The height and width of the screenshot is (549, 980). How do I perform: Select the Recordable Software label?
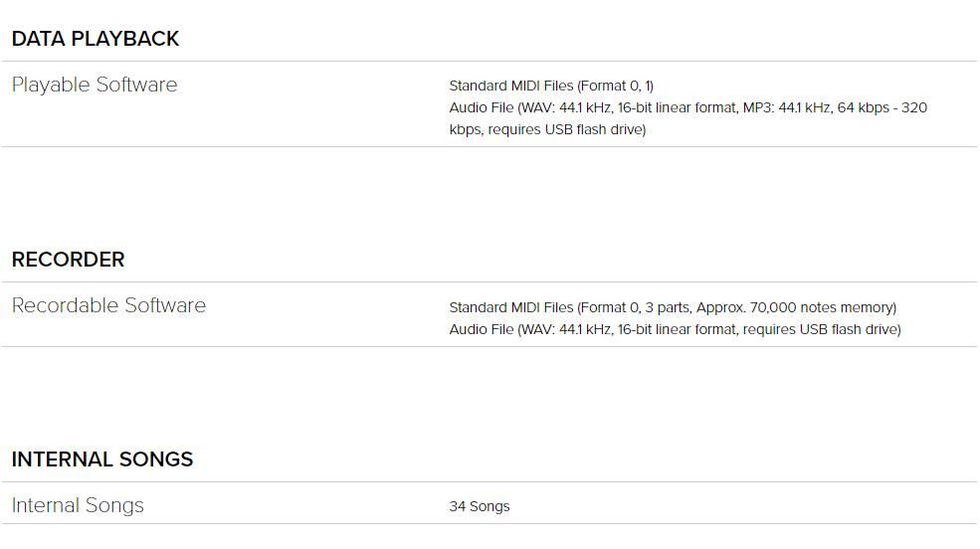coord(108,305)
